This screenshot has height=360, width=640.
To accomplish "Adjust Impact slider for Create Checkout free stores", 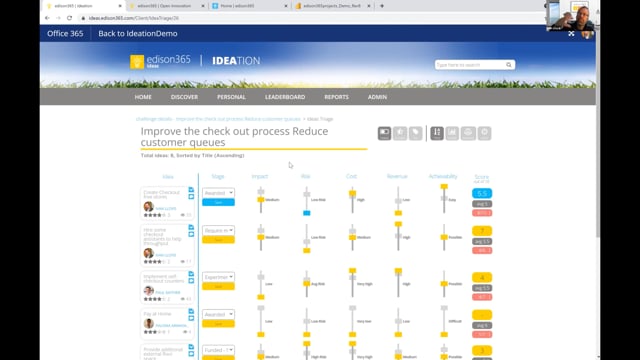I will 261,200.
